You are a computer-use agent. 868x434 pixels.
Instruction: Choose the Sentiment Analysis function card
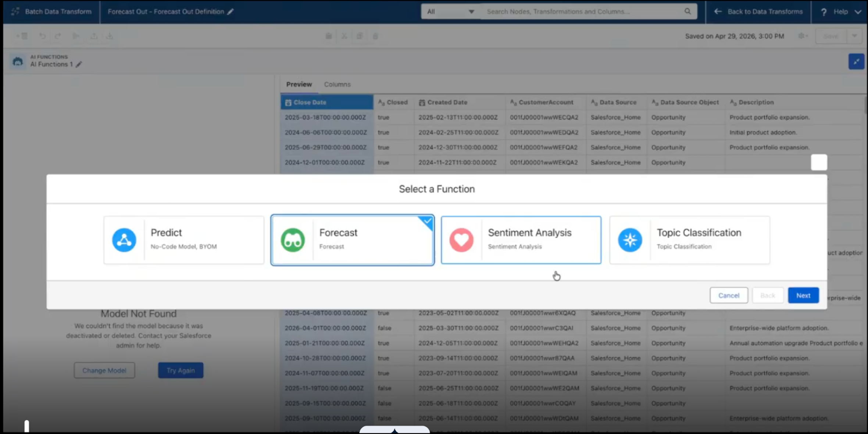point(521,240)
